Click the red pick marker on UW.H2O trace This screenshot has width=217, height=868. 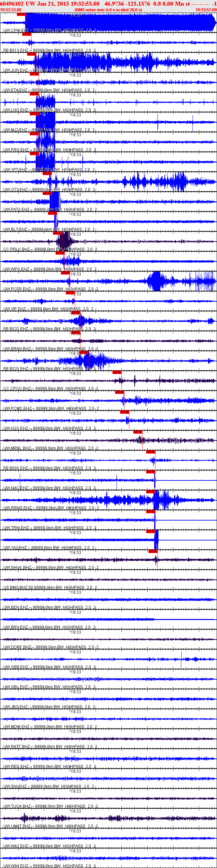click(x=124, y=412)
